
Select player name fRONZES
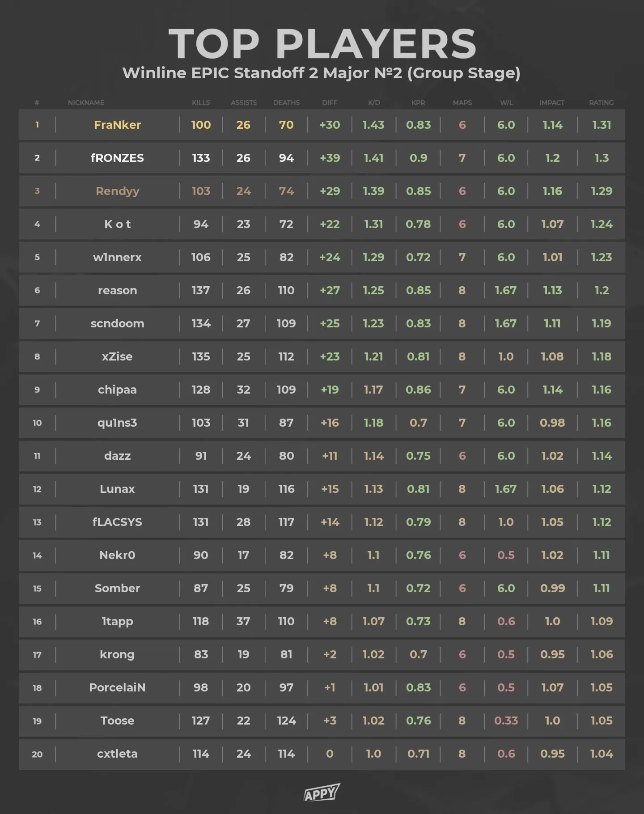pyautogui.click(x=117, y=158)
